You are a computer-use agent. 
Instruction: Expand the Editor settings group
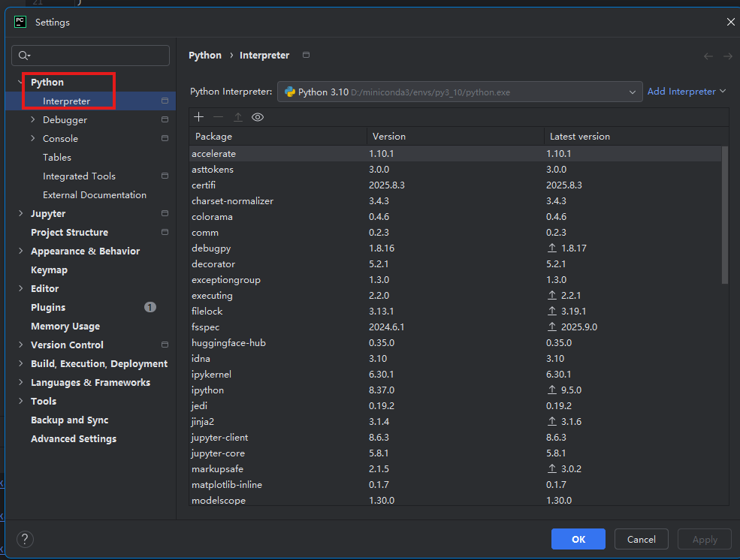[20, 288]
